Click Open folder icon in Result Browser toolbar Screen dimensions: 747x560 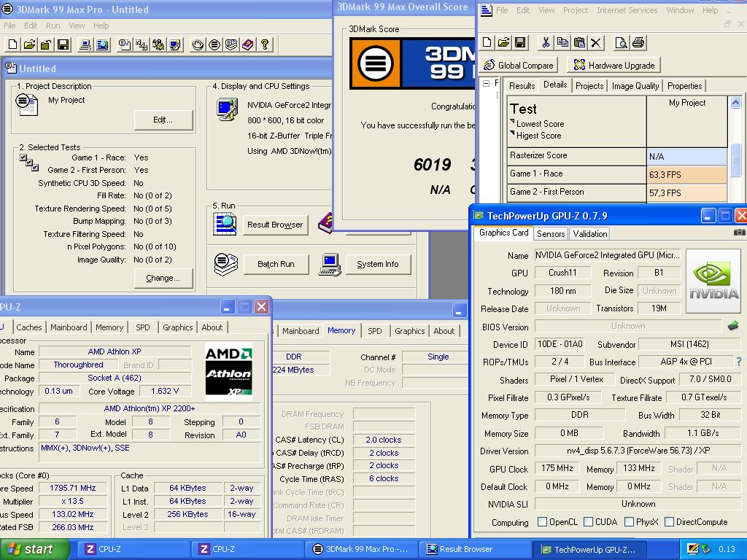(503, 43)
